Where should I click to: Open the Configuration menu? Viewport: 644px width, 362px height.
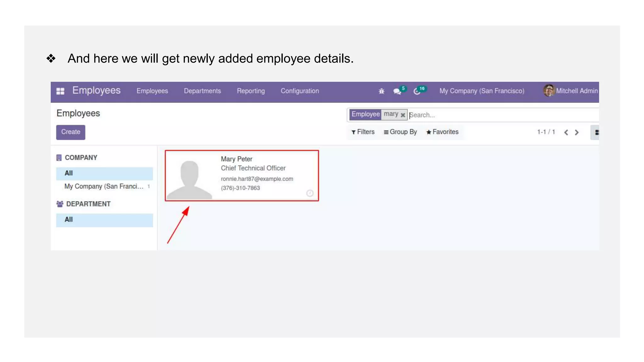[300, 91]
